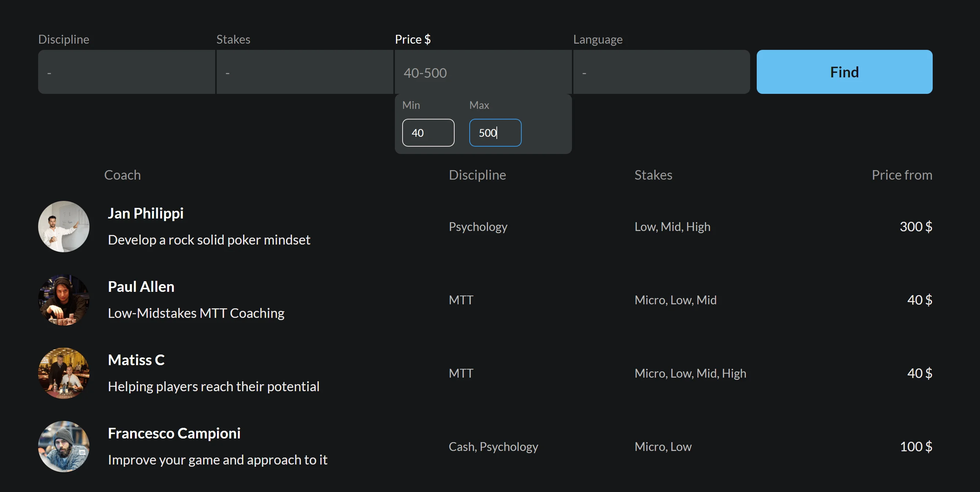Screen dimensions: 980x492
Task: Click the Coach column header
Action: click(x=122, y=175)
